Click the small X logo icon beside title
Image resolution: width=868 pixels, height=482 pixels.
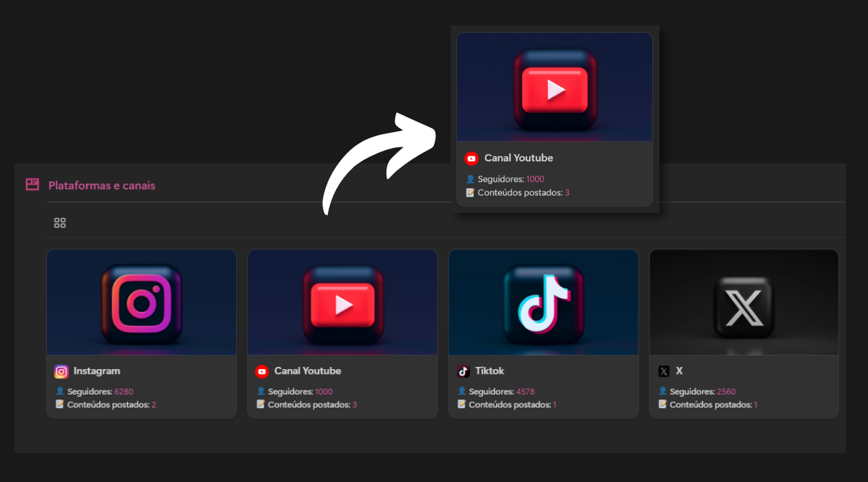pos(663,372)
